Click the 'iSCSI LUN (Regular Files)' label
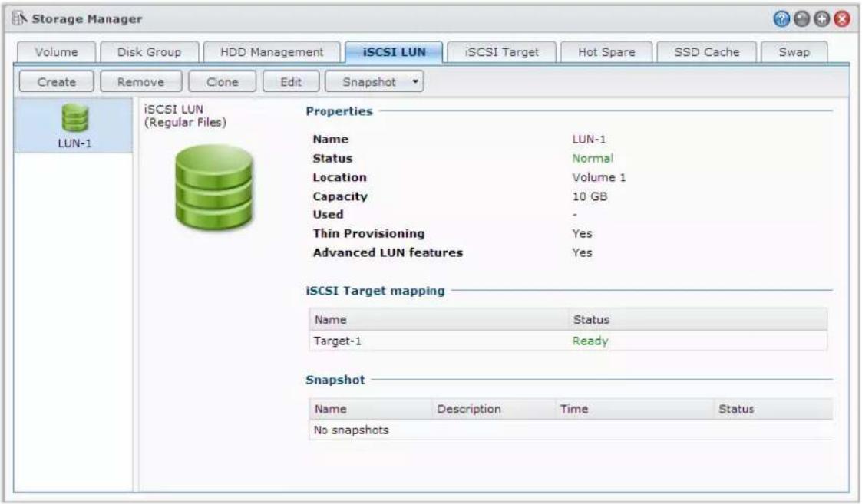The height and width of the screenshot is (504, 862). tap(185, 115)
